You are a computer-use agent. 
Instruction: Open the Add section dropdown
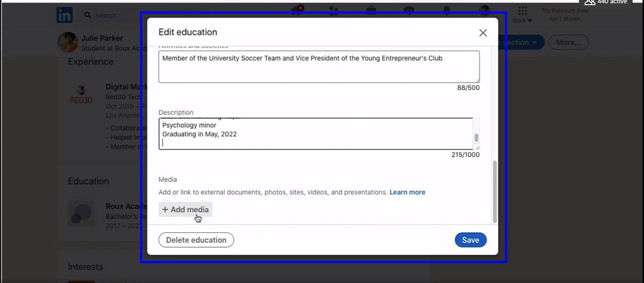point(521,42)
